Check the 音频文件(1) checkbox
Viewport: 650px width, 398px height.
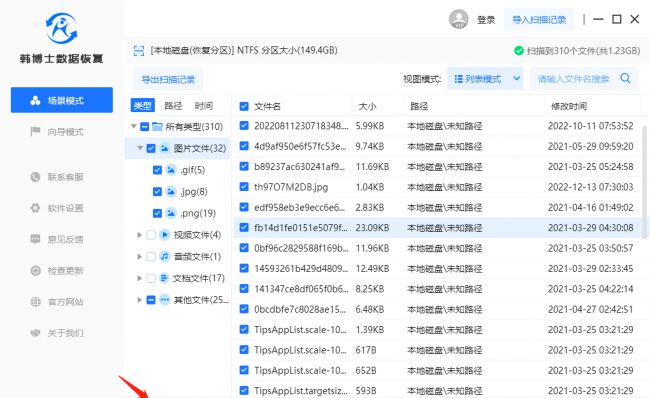click(x=151, y=256)
